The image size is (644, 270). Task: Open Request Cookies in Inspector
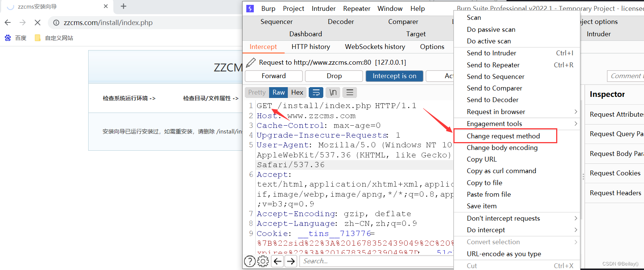pos(615,173)
